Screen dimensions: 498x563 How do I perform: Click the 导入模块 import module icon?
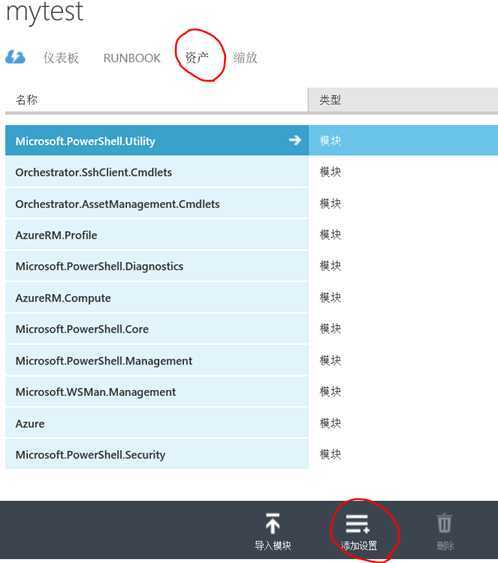coord(273,524)
